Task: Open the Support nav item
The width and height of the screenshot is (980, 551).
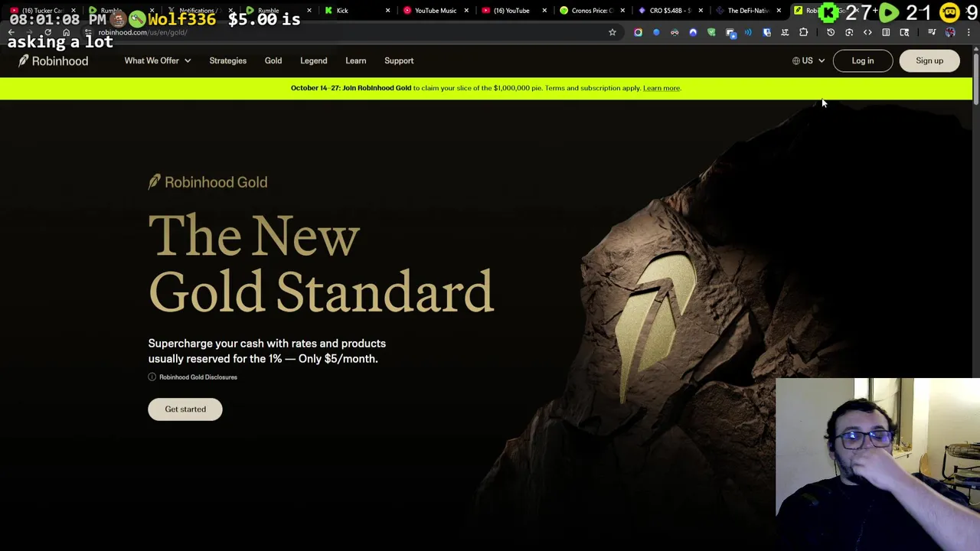Action: [x=399, y=60]
